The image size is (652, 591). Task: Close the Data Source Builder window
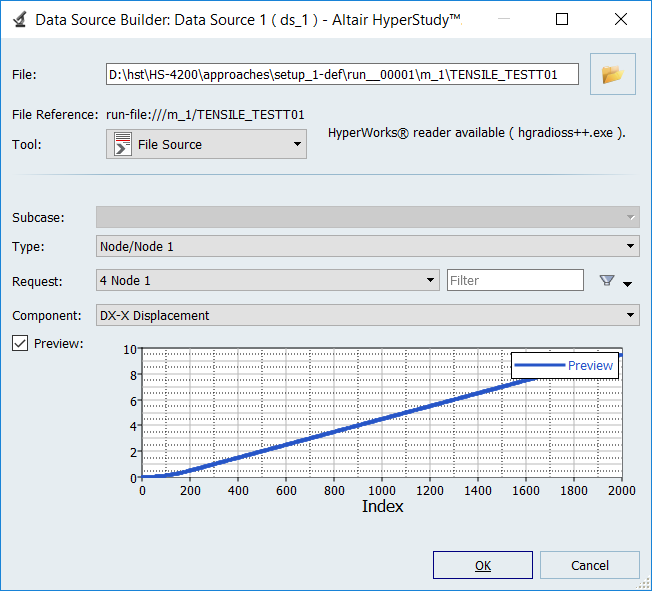pos(621,19)
